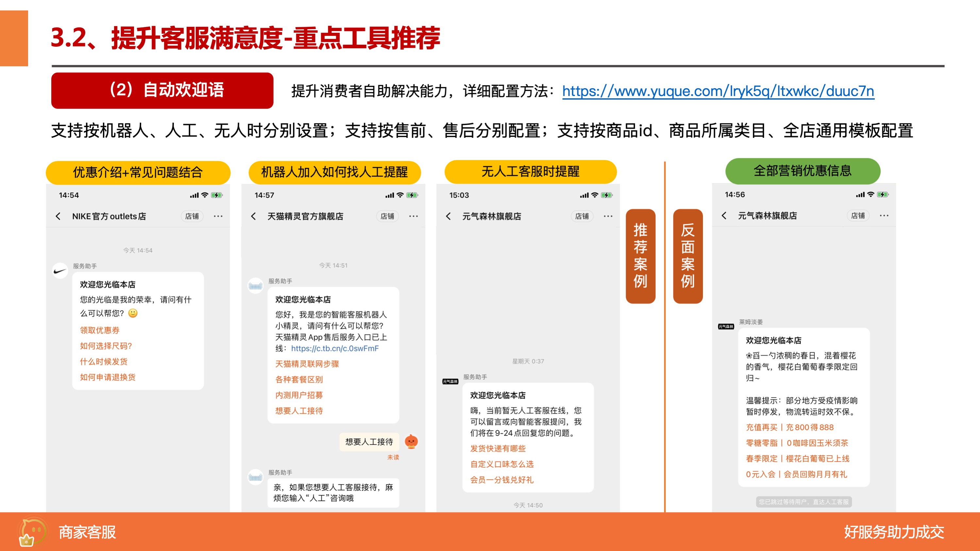980x551 pixels.
Task: Click 元气森林 avatar beside 服务助手
Action: (x=450, y=381)
